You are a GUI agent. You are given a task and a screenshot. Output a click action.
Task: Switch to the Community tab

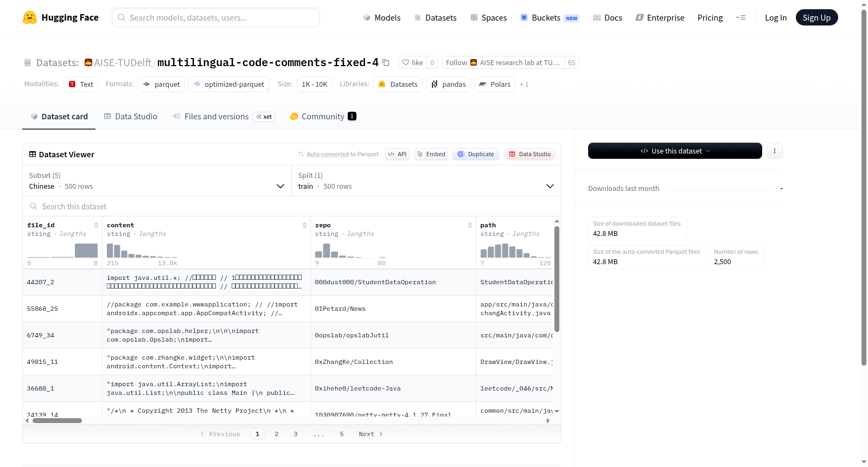point(323,116)
